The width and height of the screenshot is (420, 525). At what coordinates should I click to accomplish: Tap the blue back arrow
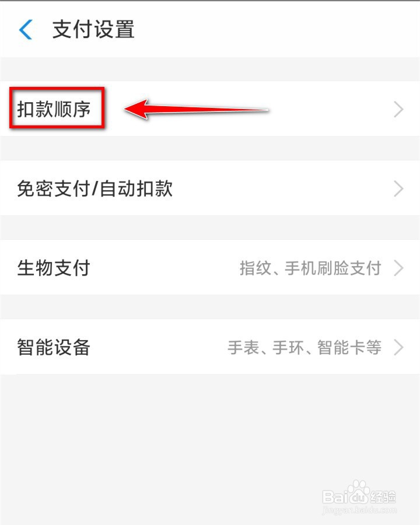[26, 30]
